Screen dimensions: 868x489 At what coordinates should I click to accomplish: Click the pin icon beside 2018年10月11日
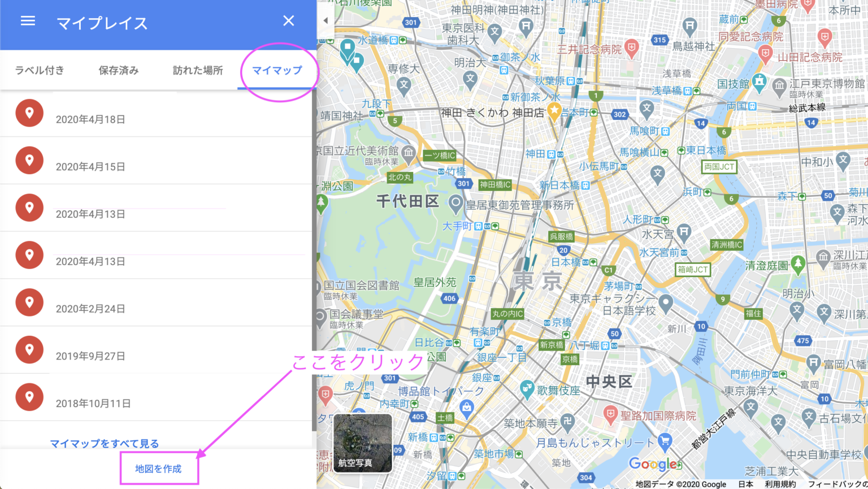pos(29,397)
